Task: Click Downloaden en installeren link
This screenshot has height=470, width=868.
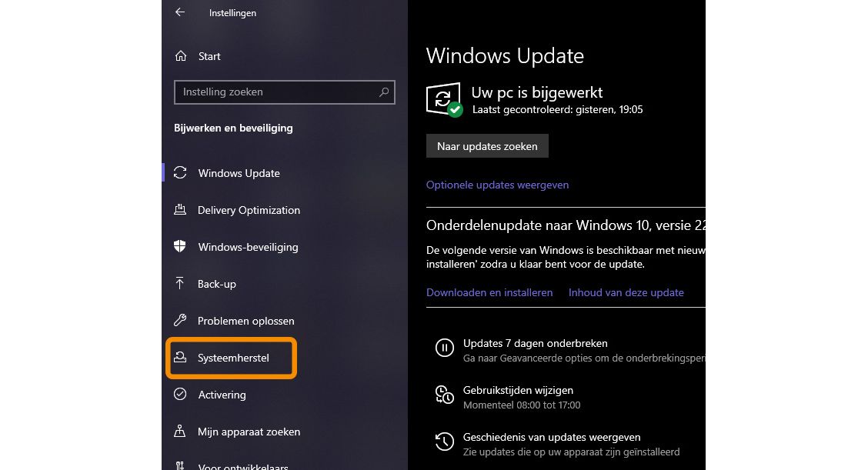Action: click(489, 292)
